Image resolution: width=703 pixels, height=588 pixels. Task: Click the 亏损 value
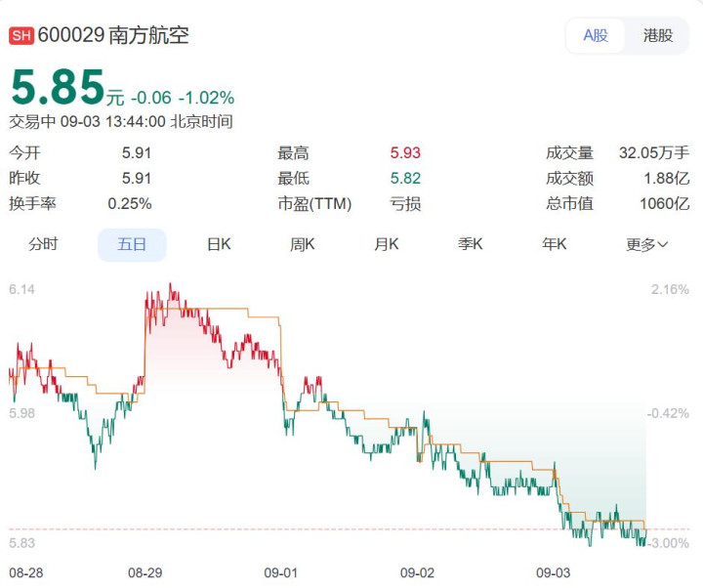(405, 203)
